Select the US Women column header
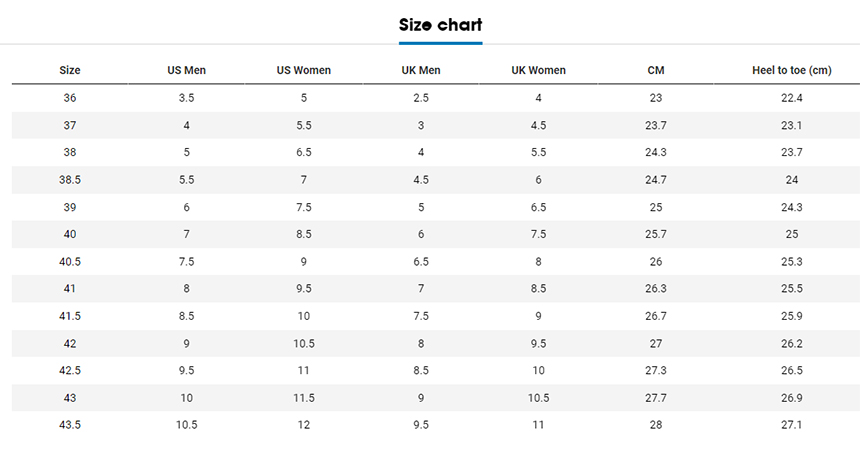Viewport: 860px width, 449px height. 304,70
